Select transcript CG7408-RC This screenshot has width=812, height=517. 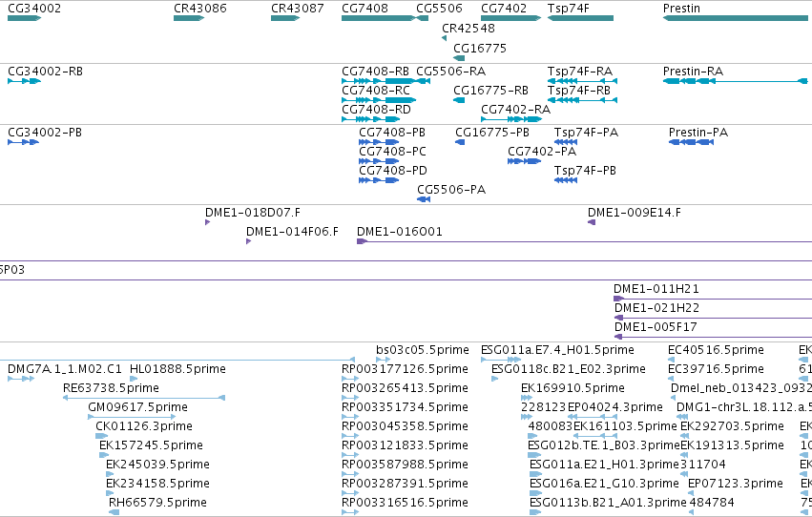[379, 100]
